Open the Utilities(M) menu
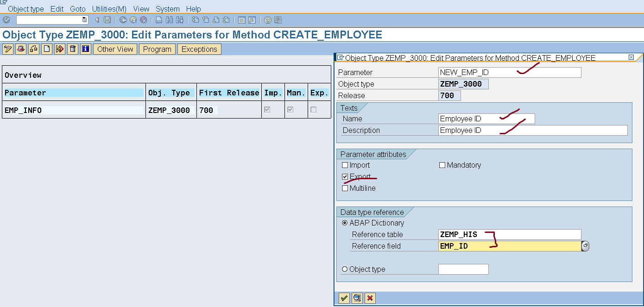 tap(109, 9)
